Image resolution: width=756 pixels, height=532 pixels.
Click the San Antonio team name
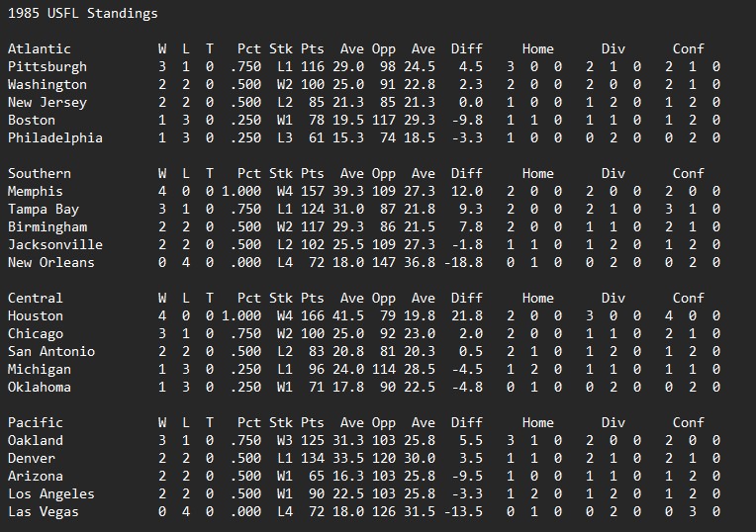coord(50,351)
